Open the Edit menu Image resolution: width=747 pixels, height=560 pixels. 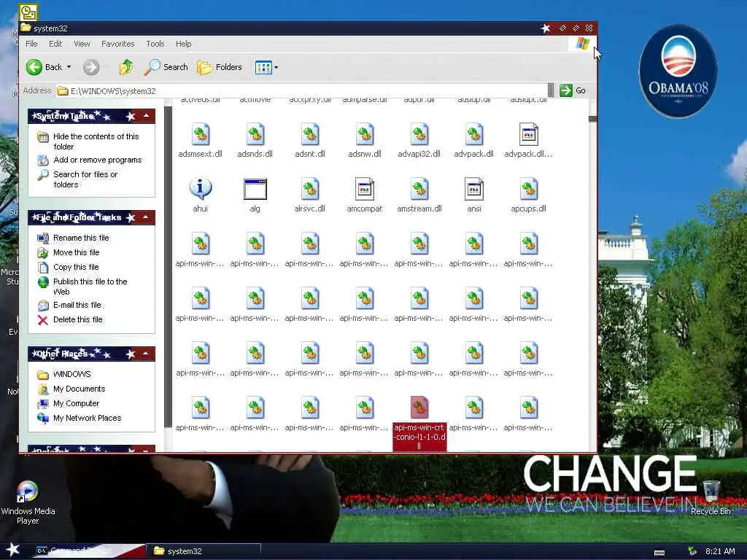pos(55,44)
